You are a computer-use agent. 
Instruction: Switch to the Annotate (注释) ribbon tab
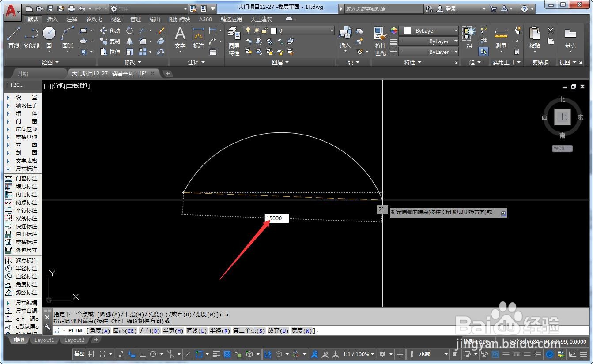pyautogui.click(x=72, y=19)
